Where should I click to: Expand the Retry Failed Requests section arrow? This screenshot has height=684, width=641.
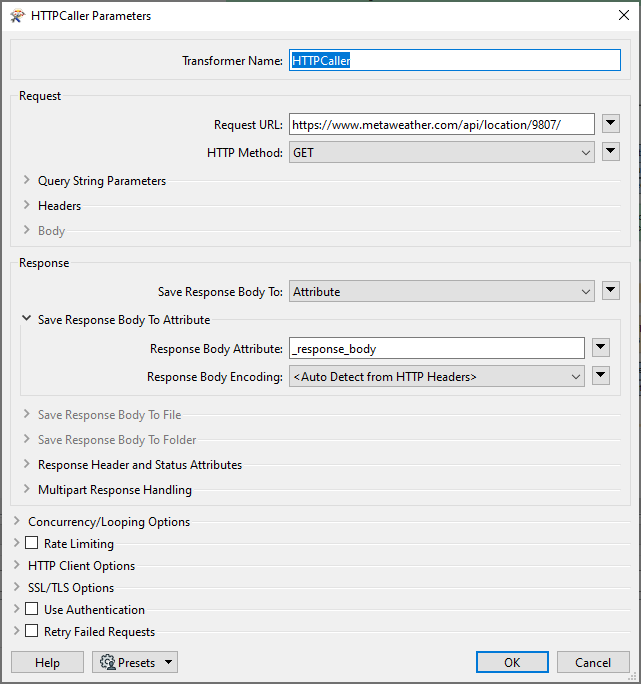point(17,631)
